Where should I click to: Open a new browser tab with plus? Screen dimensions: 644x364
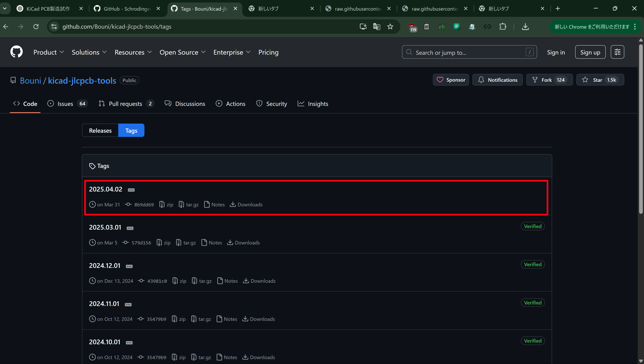(x=558, y=8)
